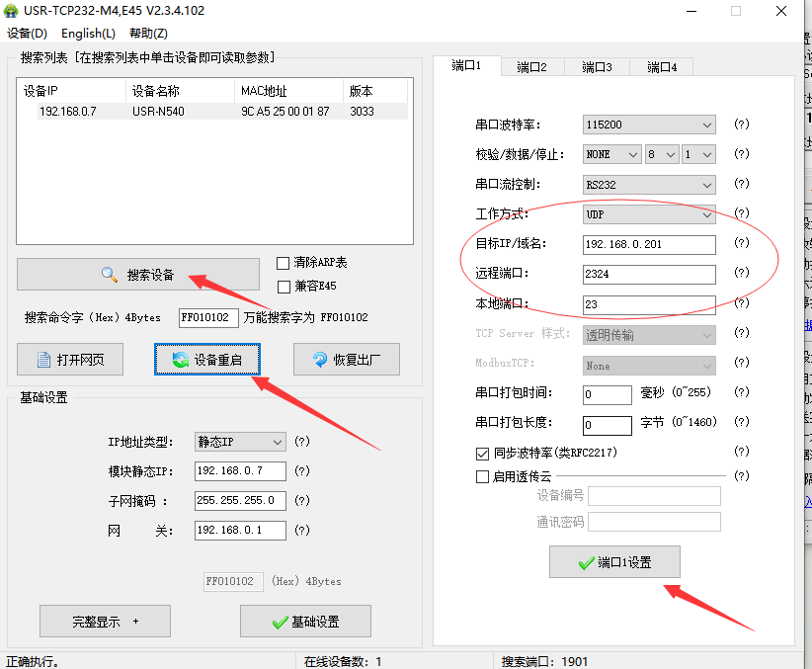Tick the 兼容E45 checkbox
This screenshot has height=669, width=812.
[x=284, y=287]
